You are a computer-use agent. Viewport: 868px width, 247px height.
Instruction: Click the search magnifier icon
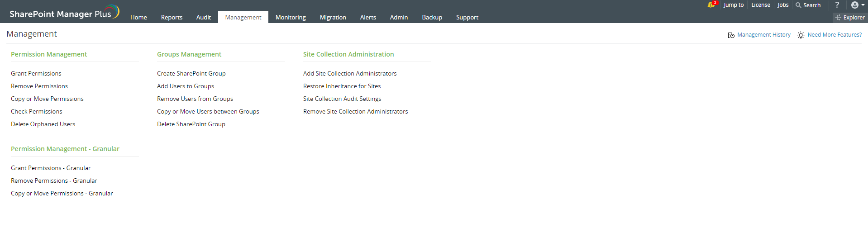pos(798,5)
